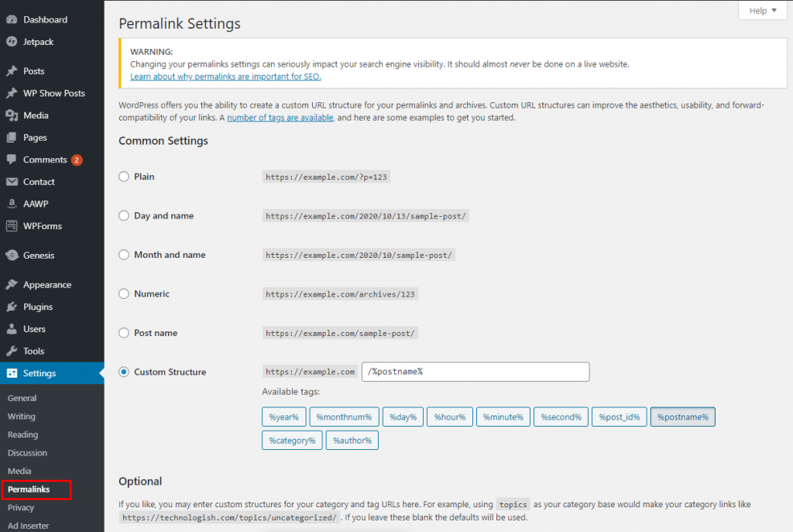Viewport: 793px width, 532px height.
Task: Go to Privacy settings submenu
Action: pos(21,507)
